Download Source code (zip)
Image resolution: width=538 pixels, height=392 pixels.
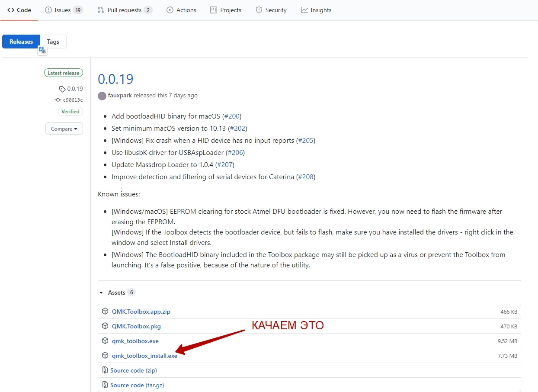coord(134,370)
